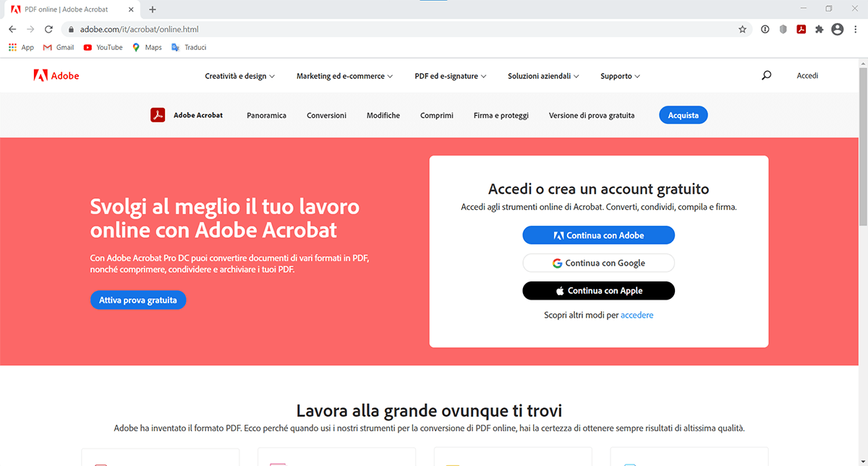The width and height of the screenshot is (868, 466).
Task: Expand the Marketing ed e-commerce menu
Action: 345,76
